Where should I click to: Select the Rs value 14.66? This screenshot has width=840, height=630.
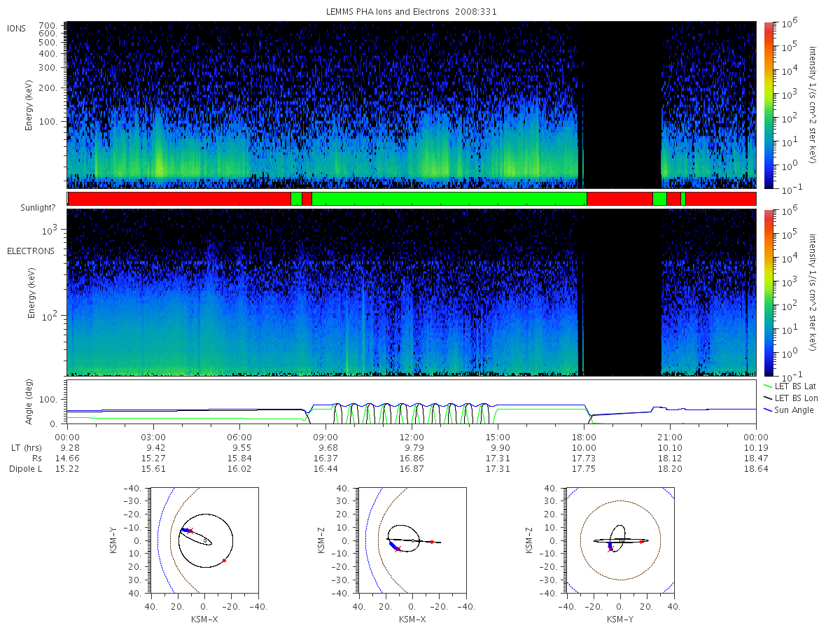click(x=67, y=458)
